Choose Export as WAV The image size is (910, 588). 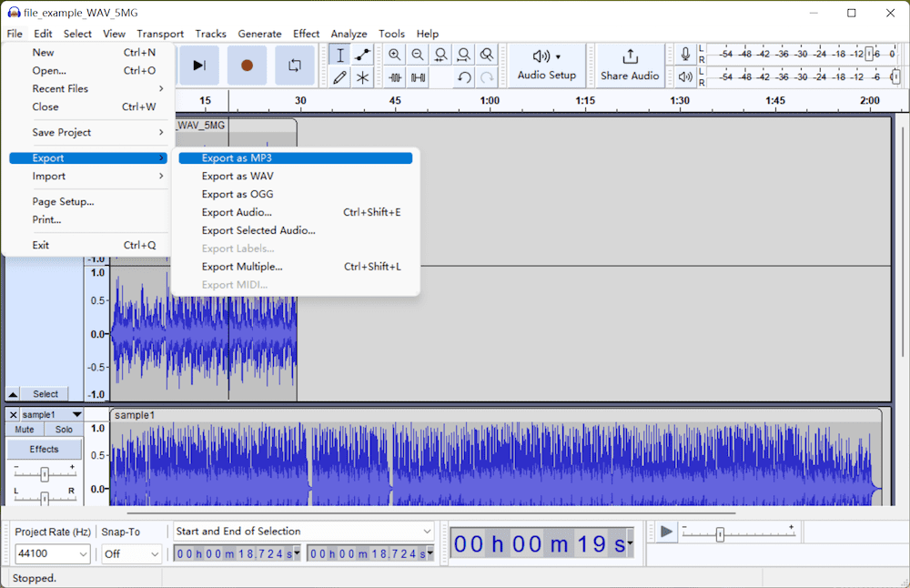pyautogui.click(x=296, y=176)
